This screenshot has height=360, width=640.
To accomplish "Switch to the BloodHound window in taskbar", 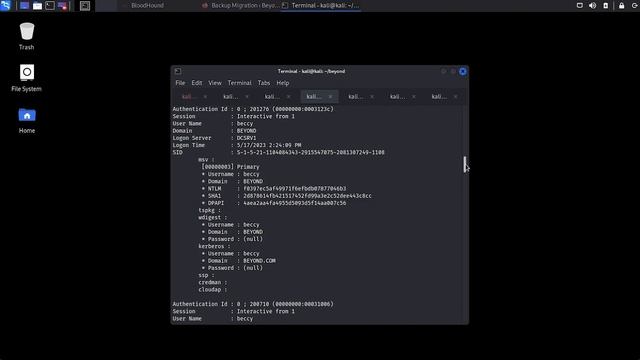I will click(147, 5).
